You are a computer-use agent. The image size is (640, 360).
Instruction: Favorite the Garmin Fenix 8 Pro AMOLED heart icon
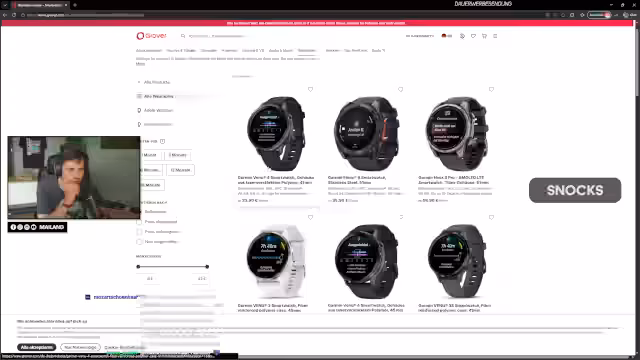[x=491, y=89]
